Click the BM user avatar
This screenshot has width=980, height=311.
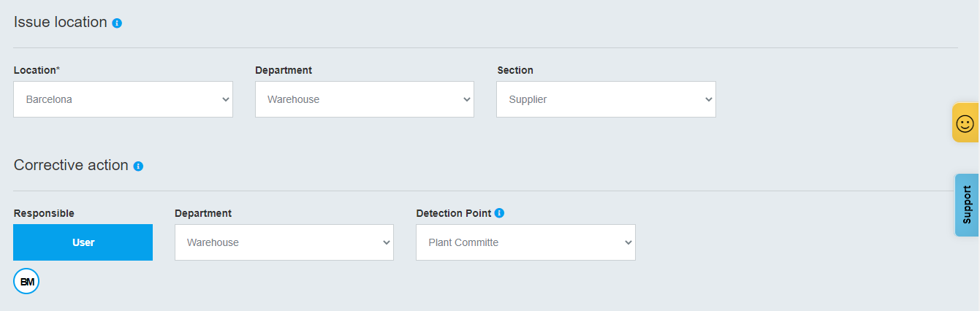26,282
